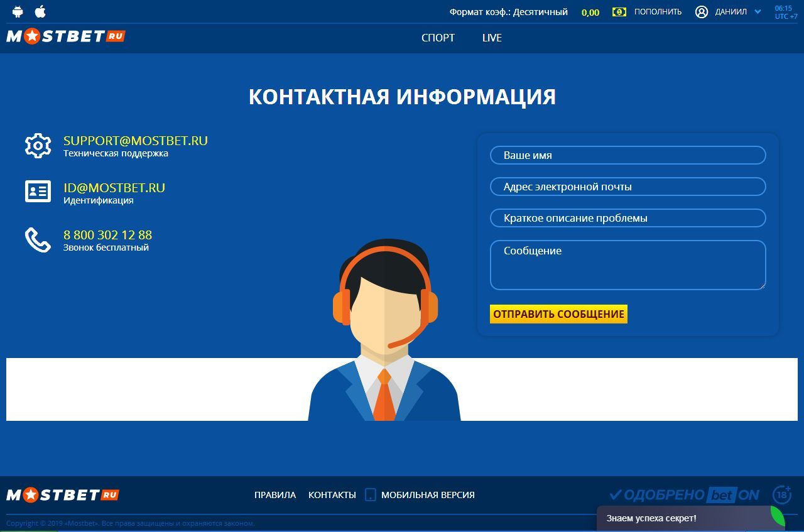This screenshot has height=532, width=804.
Task: Switch to the LIVE section
Action: coord(492,38)
